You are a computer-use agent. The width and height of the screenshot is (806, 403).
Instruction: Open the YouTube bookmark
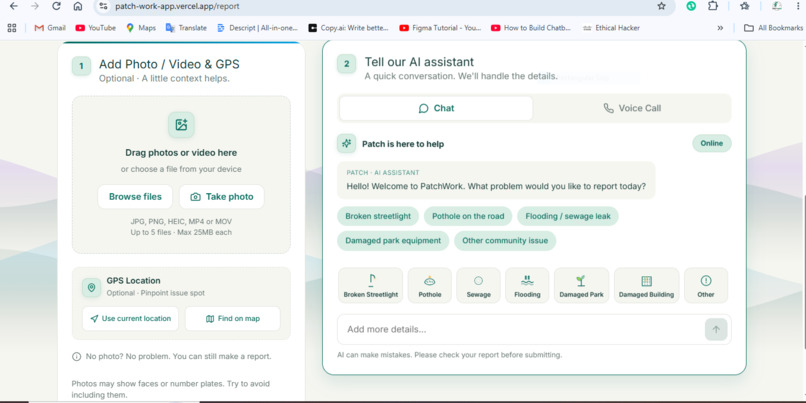tap(96, 28)
